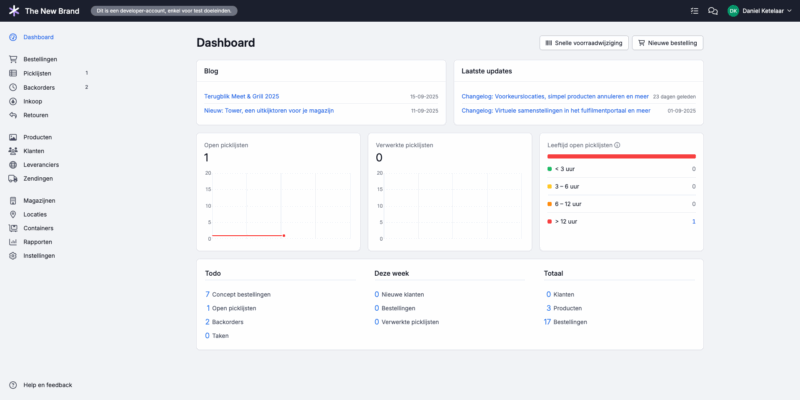Click the Backorders clock icon

pyautogui.click(x=13, y=87)
